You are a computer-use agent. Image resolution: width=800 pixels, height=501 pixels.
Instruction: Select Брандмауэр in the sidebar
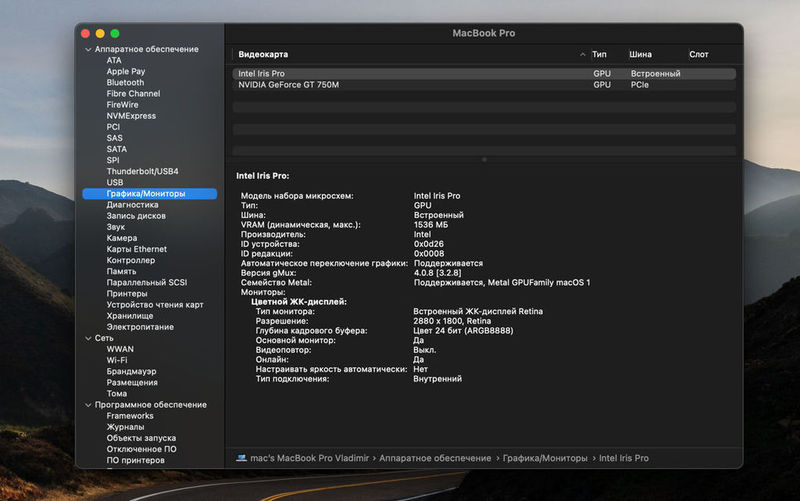point(131,372)
